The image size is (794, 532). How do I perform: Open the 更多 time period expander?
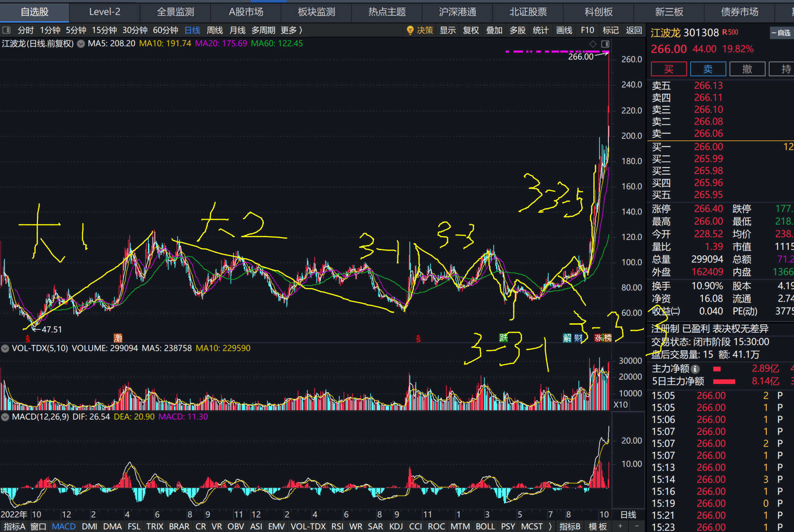(292, 30)
